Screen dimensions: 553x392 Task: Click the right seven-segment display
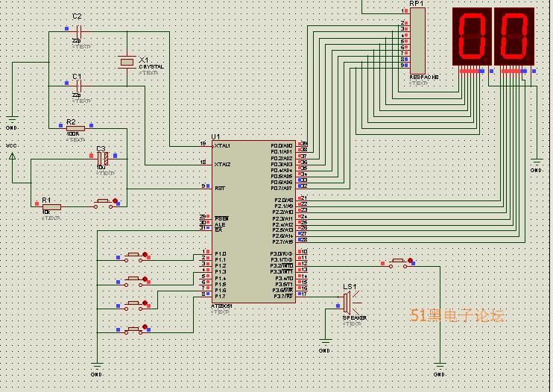tap(514, 37)
